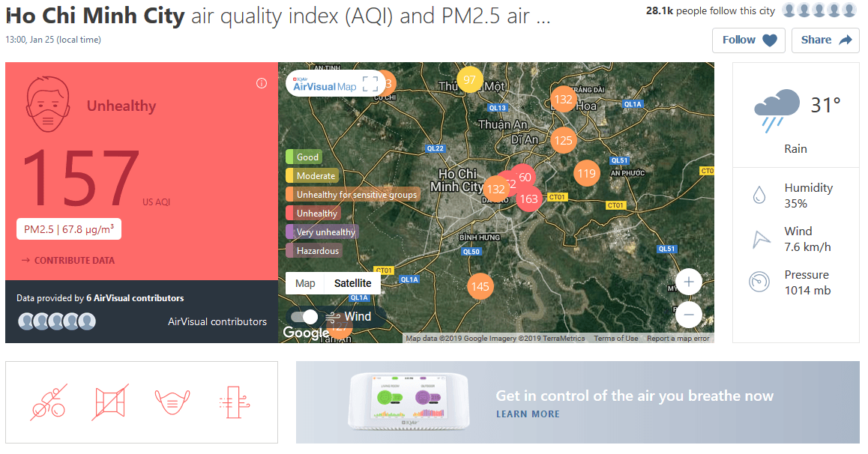Click the Share button
The image size is (868, 454).
coord(825,40)
